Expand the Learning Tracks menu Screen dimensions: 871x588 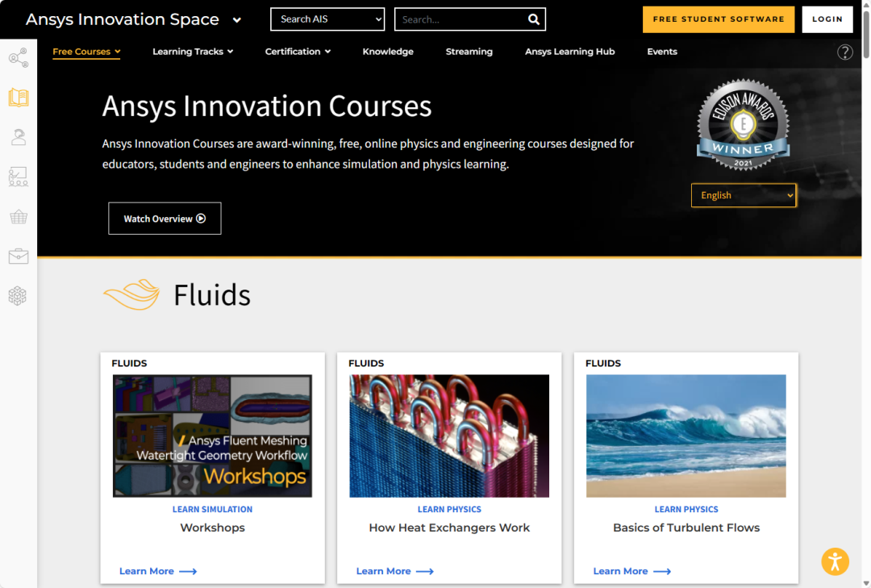pos(193,52)
